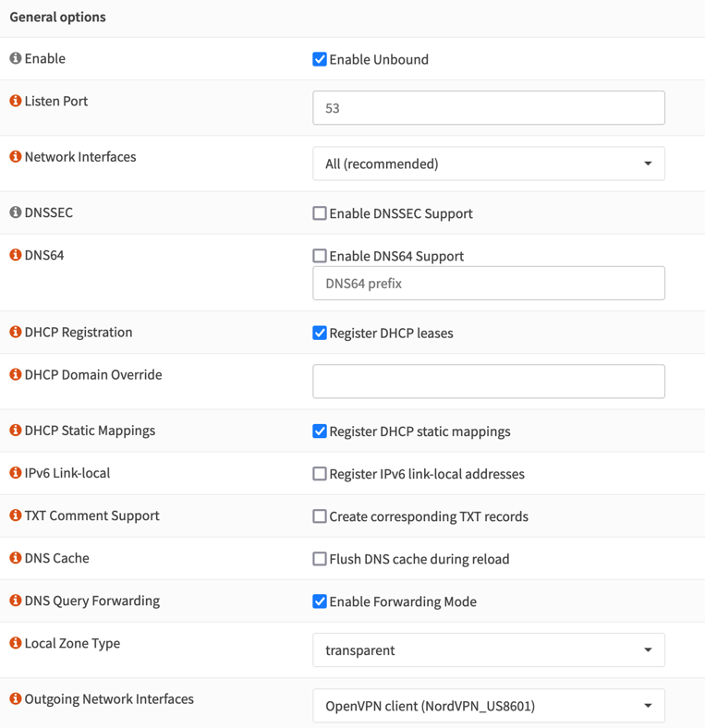The width and height of the screenshot is (705, 728).
Task: Uncheck Register DHCP leases
Action: click(x=320, y=333)
